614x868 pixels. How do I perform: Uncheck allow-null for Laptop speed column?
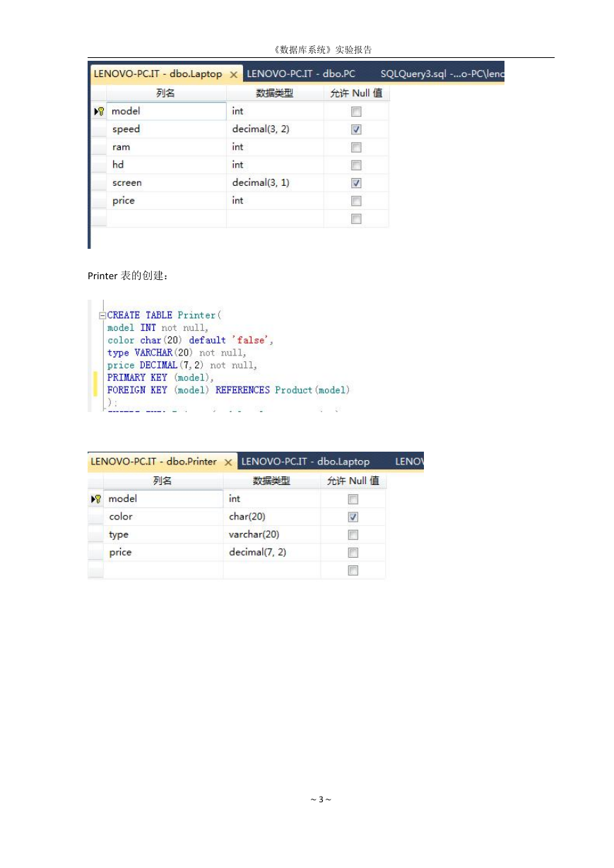(x=356, y=129)
